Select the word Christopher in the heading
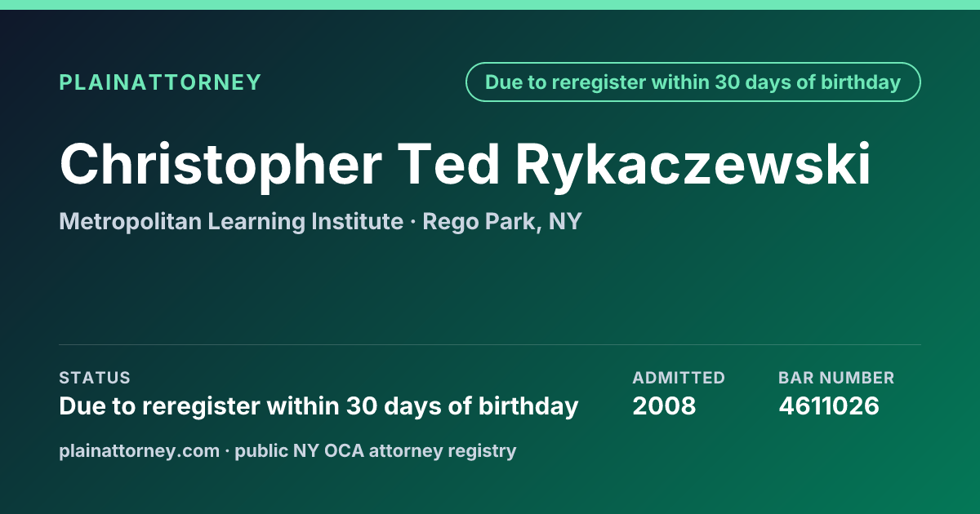Screen dimensions: 980x514 [x=220, y=166]
